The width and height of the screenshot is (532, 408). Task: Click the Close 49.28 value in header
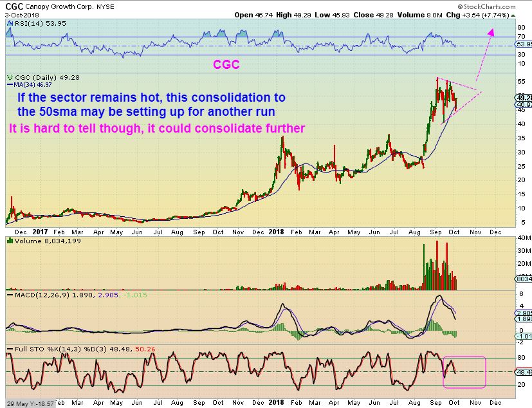coord(373,15)
